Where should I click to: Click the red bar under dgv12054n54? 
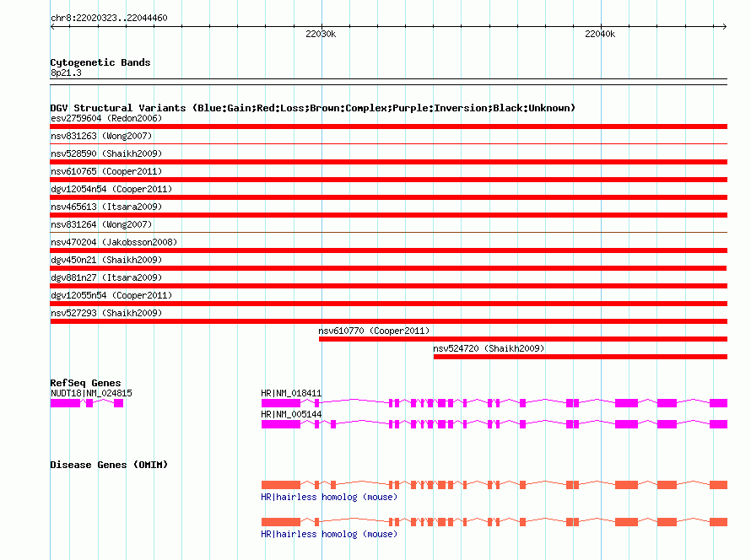[388, 197]
